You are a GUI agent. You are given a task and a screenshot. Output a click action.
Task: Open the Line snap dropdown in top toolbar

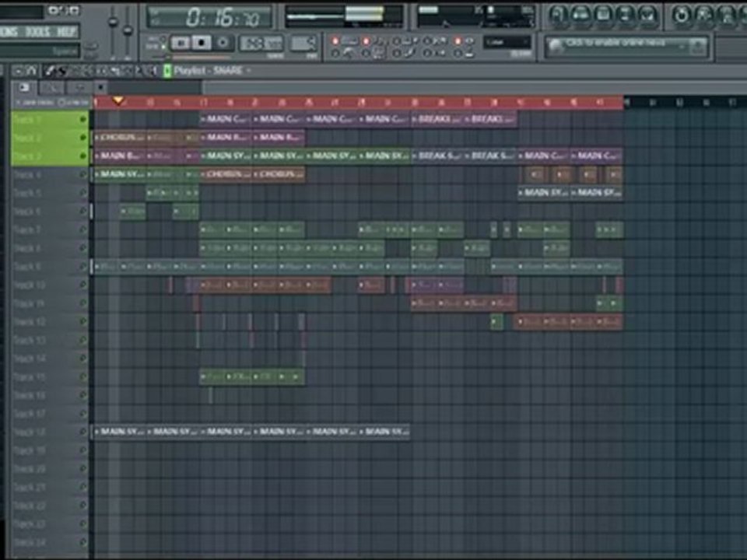[x=507, y=42]
